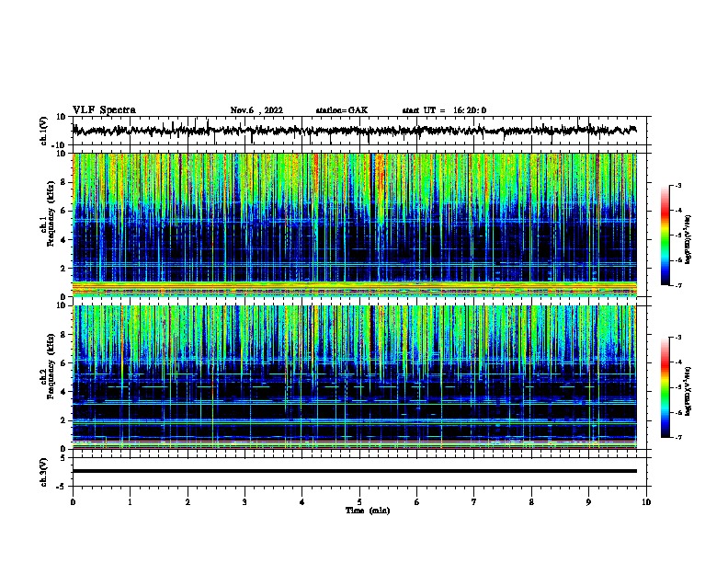The image size is (728, 563).
Task: Click the "2" tick on the time axis
Action: (x=188, y=501)
